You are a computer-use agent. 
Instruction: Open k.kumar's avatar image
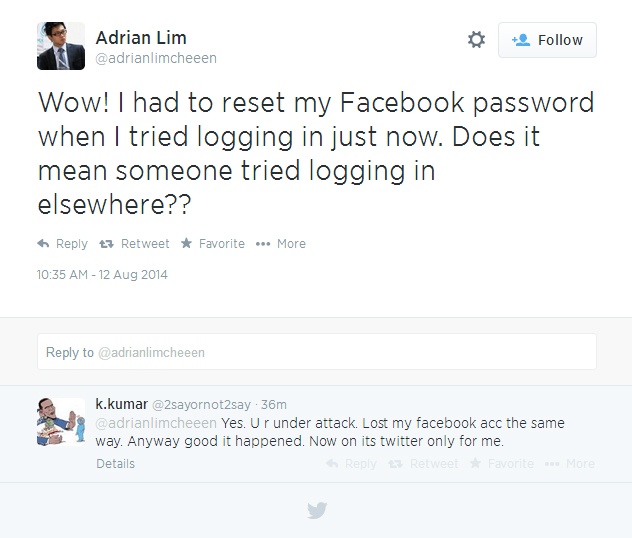point(61,422)
